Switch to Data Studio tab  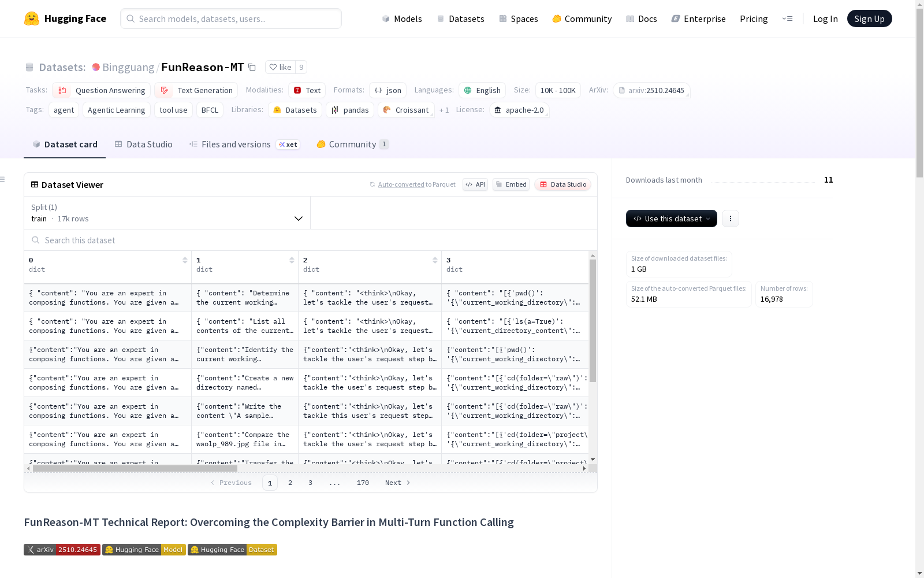[x=143, y=144]
